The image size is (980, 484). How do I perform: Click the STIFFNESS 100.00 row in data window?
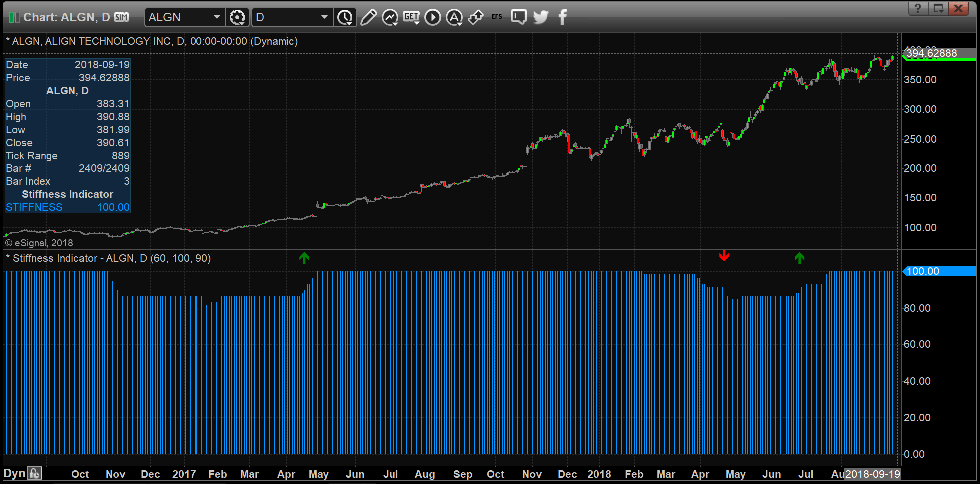pos(68,207)
